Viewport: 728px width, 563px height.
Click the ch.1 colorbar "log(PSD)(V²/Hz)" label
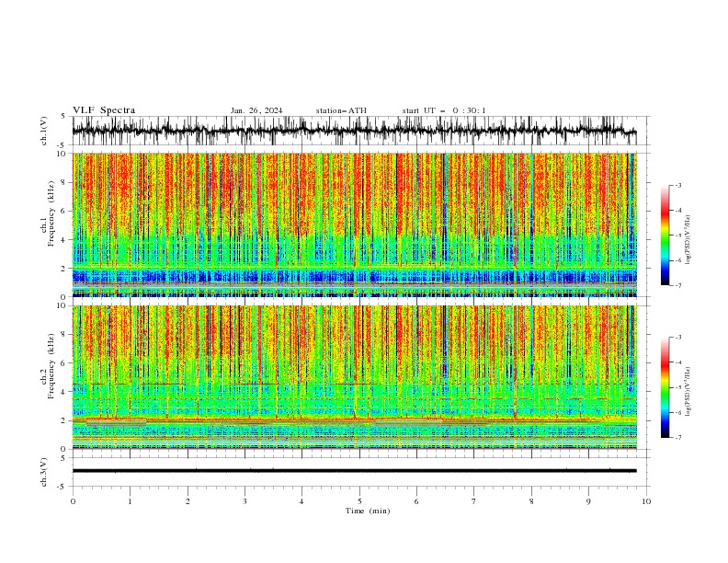coord(688,240)
